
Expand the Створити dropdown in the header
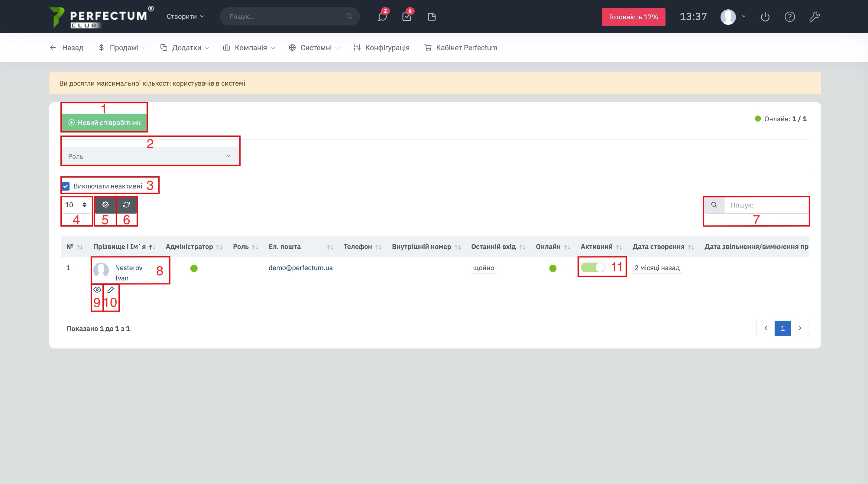pyautogui.click(x=185, y=17)
